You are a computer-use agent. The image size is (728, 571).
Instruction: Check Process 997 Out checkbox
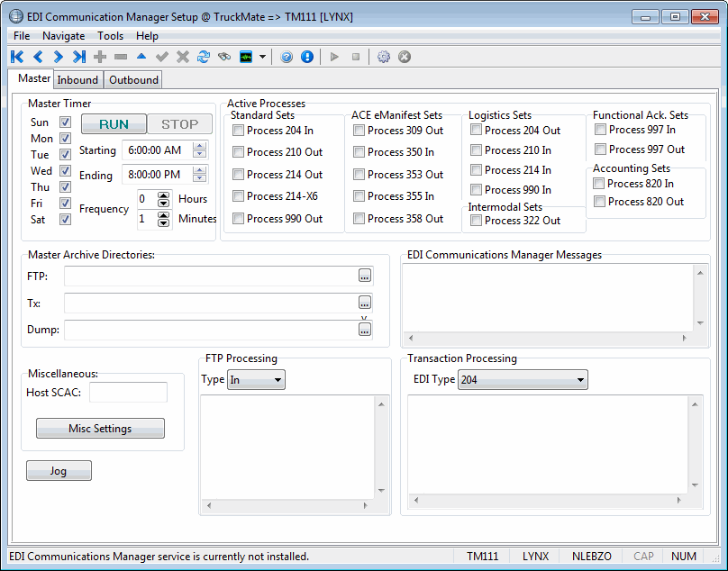point(600,150)
